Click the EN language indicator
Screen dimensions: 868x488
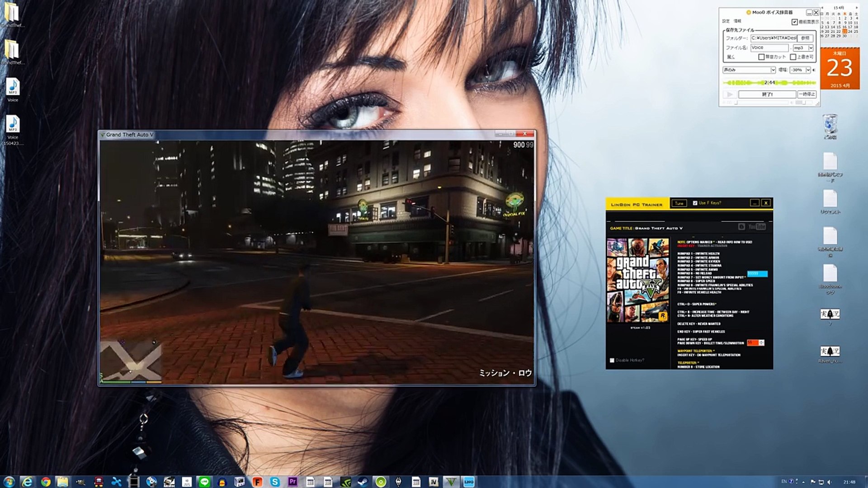coord(784,482)
